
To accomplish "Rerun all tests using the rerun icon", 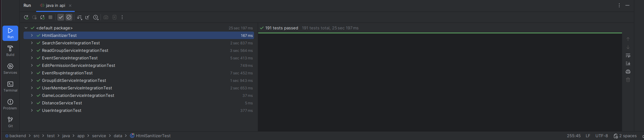I will 26,17.
